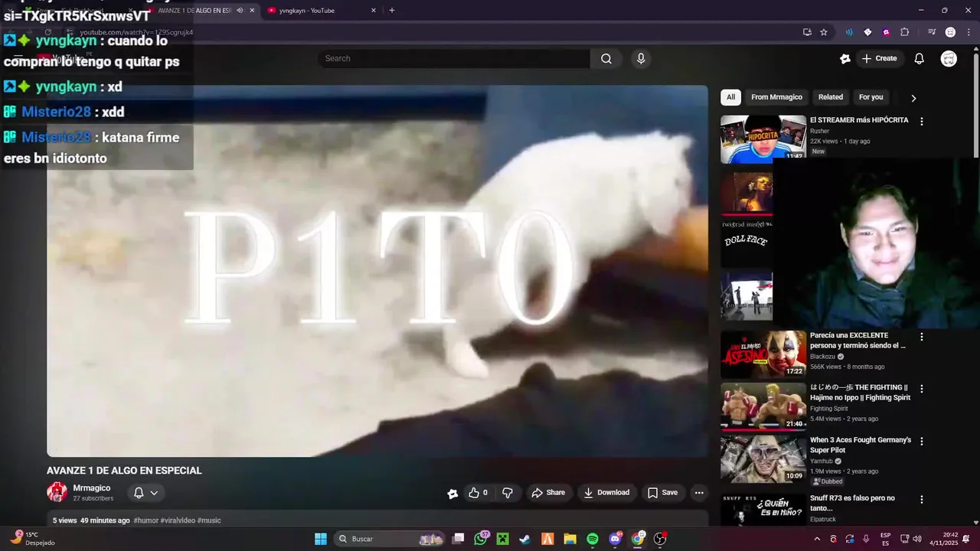Open options for Parecía una EXCELENTE persona video

922,337
